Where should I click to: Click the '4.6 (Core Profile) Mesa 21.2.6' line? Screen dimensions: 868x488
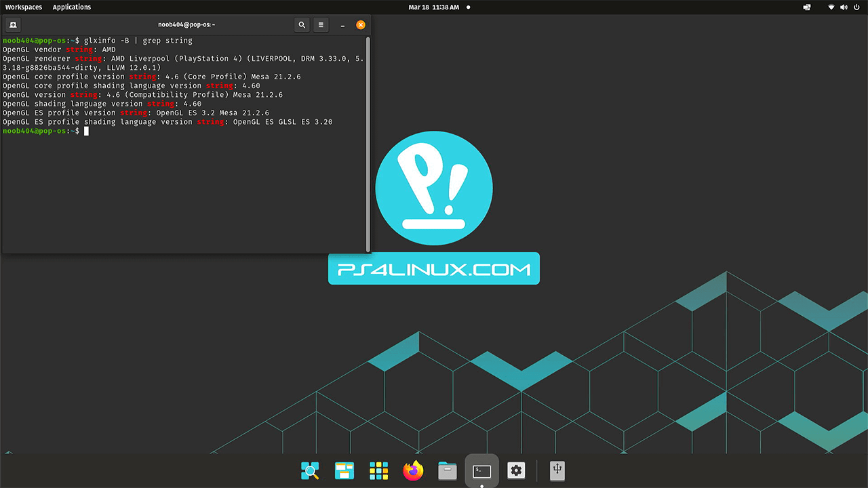point(152,77)
